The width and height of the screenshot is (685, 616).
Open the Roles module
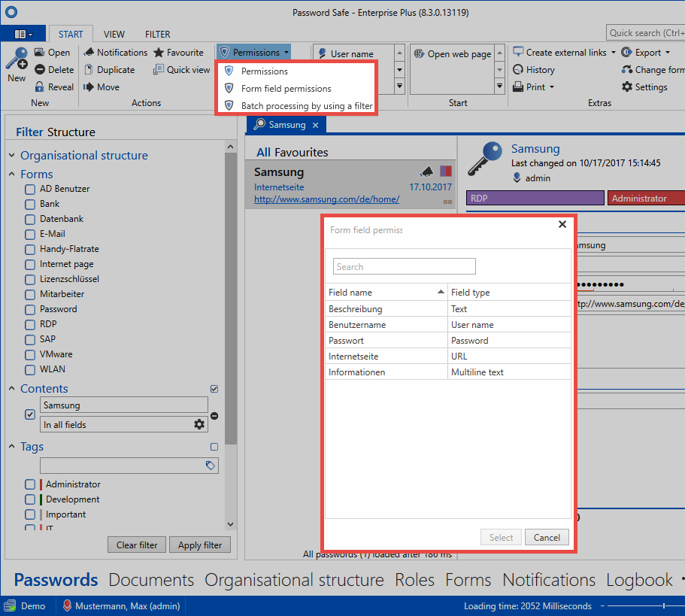(x=414, y=580)
